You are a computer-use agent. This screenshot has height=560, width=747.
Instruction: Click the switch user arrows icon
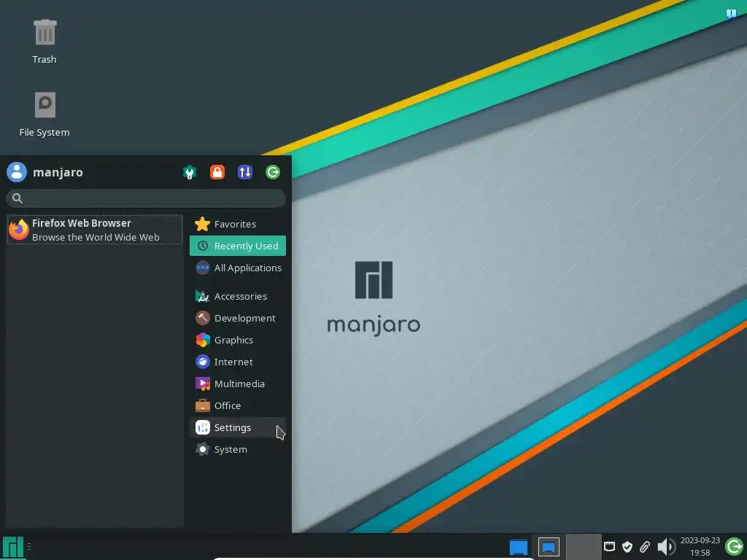245,172
